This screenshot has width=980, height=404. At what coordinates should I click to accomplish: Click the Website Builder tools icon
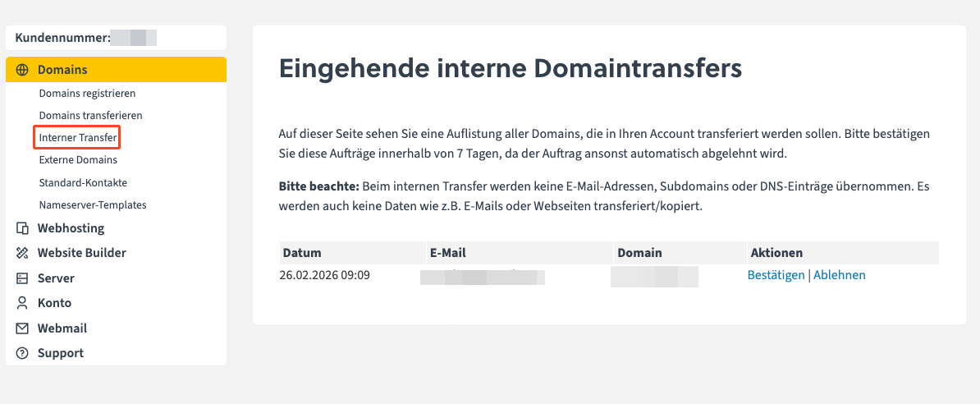[22, 253]
